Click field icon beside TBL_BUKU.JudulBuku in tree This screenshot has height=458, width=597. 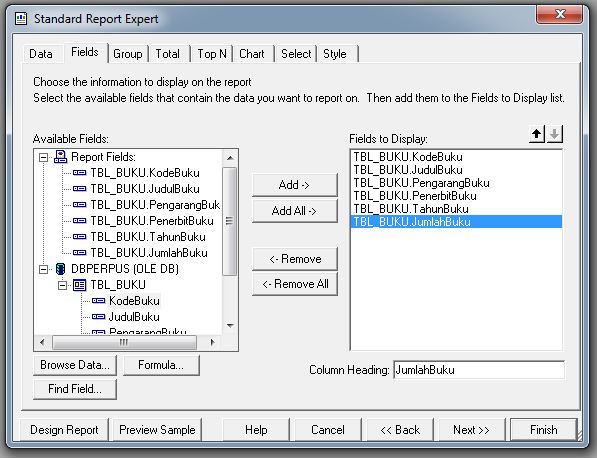click(x=79, y=189)
